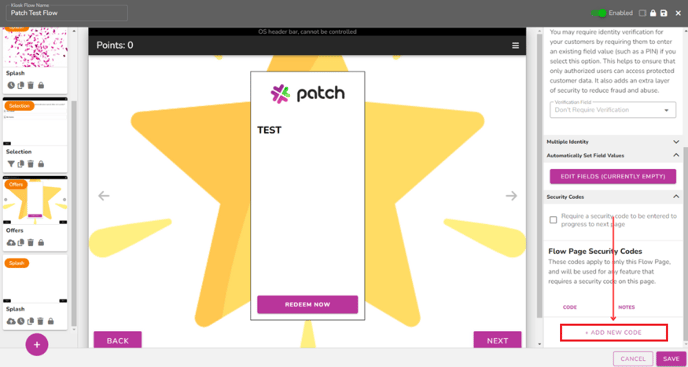Duplicate the confetti Splash page

point(21,85)
